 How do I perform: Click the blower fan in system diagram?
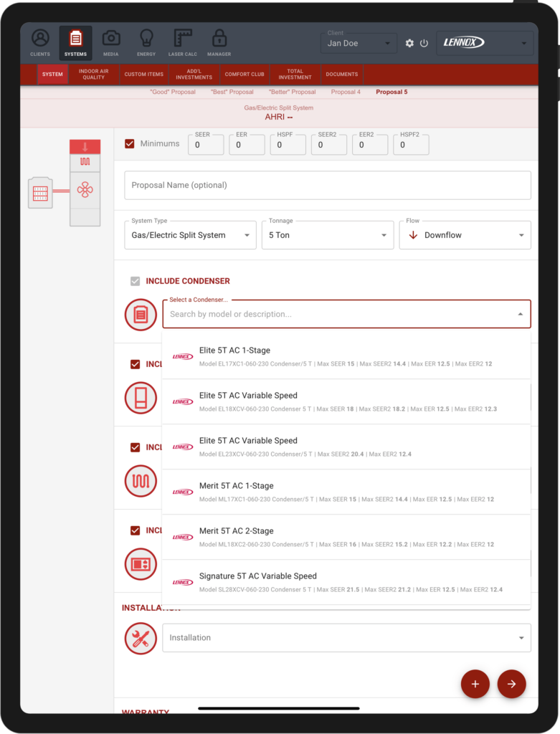pyautogui.click(x=85, y=190)
